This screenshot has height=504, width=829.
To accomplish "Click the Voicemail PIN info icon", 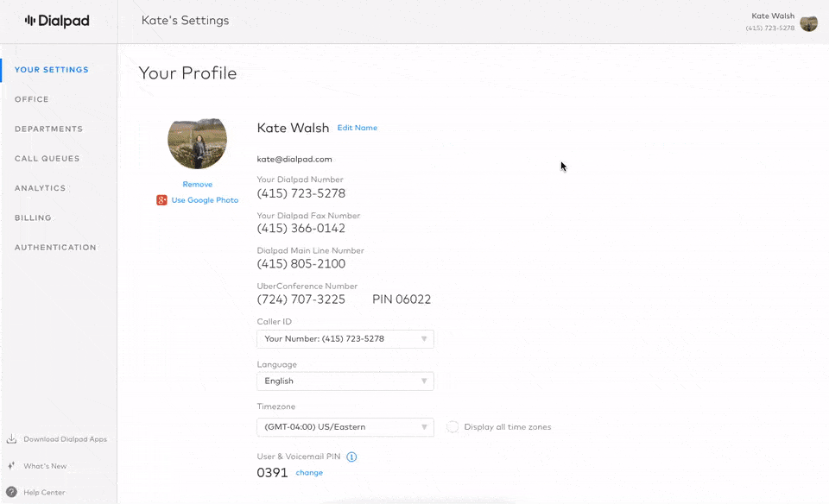I will 351,457.
